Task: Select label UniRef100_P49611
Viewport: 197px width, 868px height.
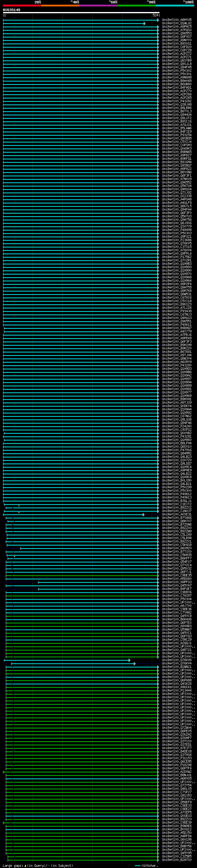Action: [177, 325]
